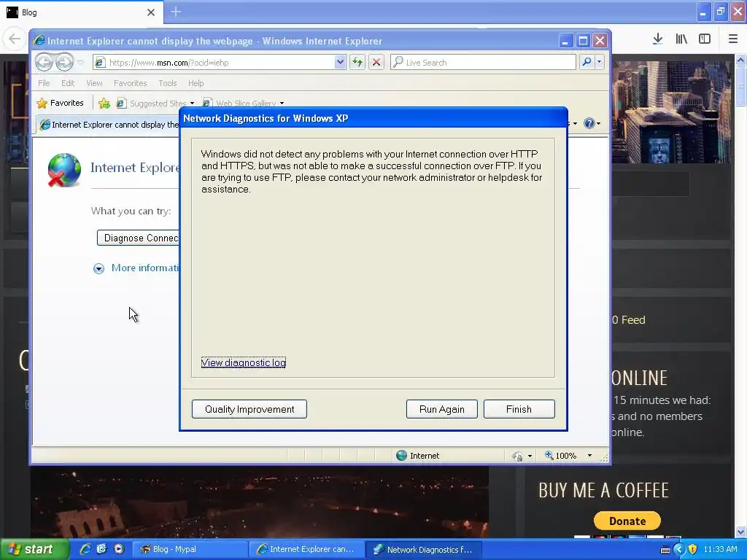The image size is (747, 560).
Task: Click the IE Forward arrow button
Action: [64, 62]
